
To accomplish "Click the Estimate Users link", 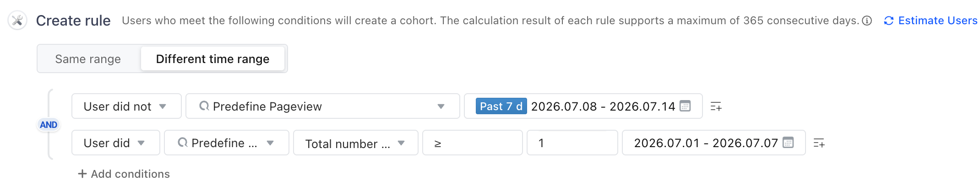I will (x=937, y=21).
